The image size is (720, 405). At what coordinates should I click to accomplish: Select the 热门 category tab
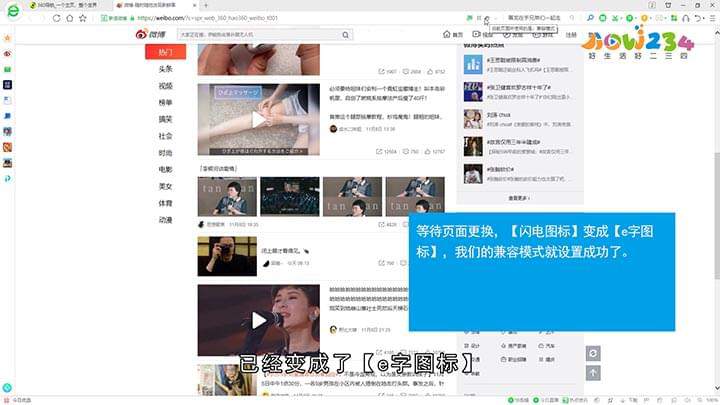[x=165, y=52]
